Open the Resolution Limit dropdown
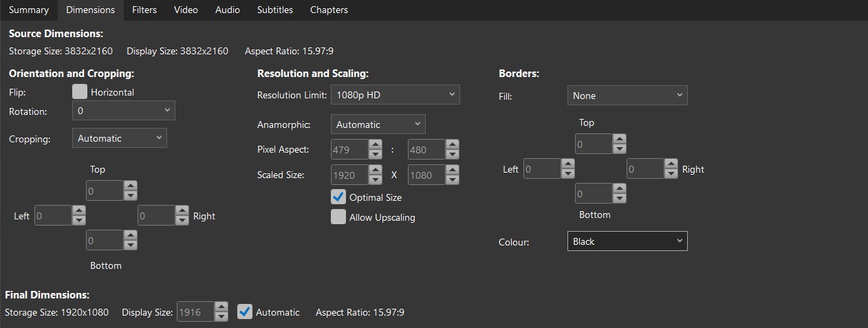 point(395,95)
